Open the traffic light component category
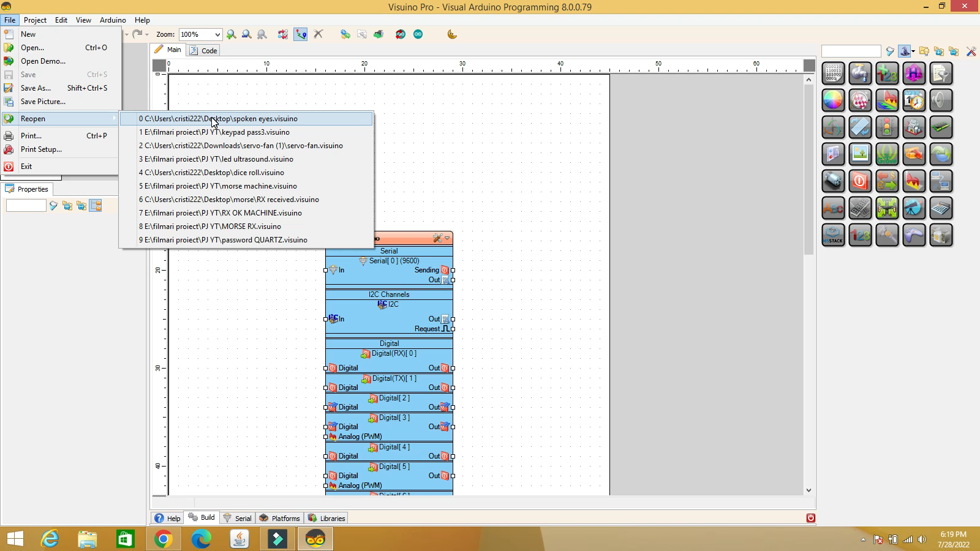Viewport: 980px width, 551px height. coord(887,127)
